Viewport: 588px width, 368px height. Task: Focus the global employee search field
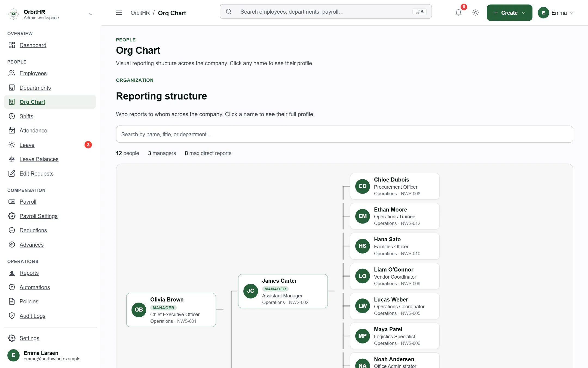click(x=326, y=11)
